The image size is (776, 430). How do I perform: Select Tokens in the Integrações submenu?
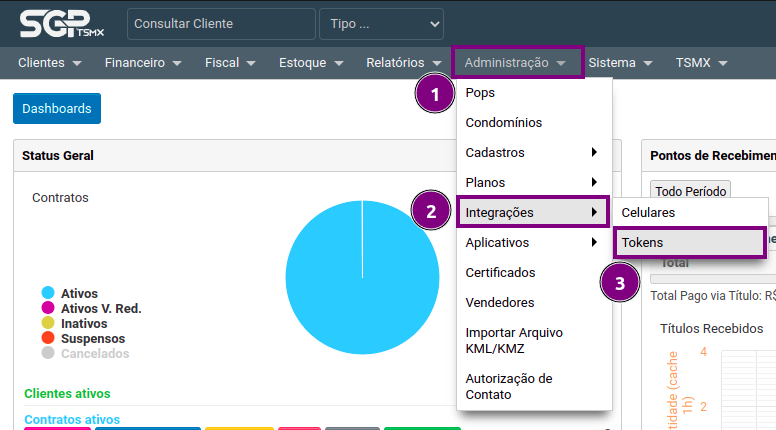(689, 243)
